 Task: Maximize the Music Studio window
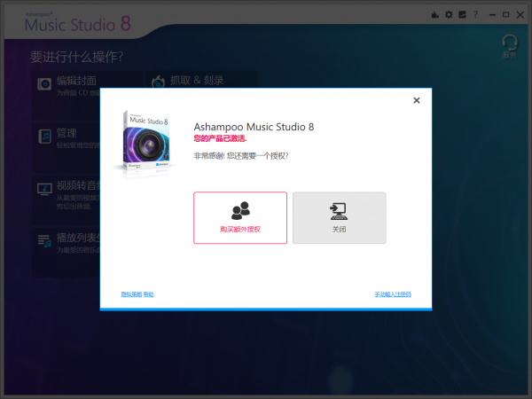(x=506, y=14)
